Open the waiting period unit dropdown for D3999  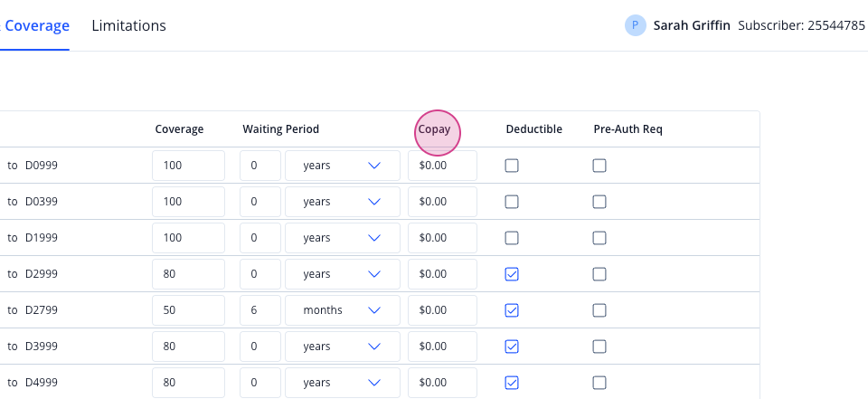[343, 347]
